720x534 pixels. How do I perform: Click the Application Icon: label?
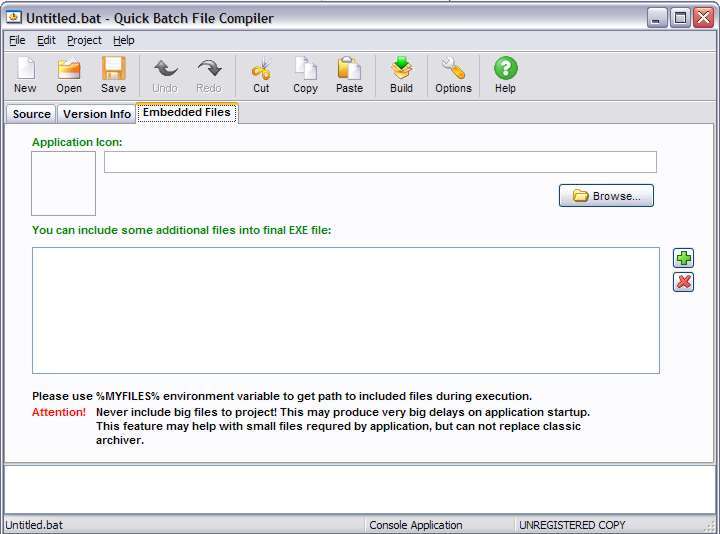[77, 142]
